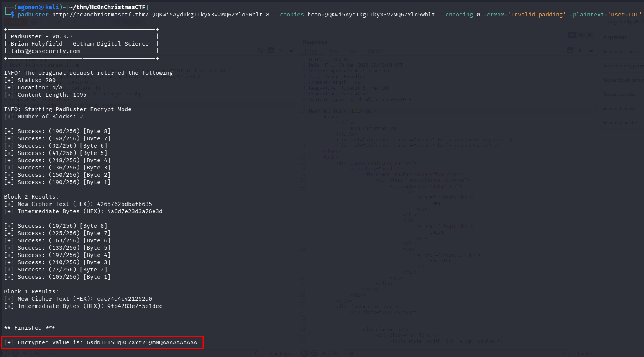This screenshot has width=644, height=357.
Task: Click hidden-eye icon in Request panel
Action: pyautogui.click(x=260, y=50)
